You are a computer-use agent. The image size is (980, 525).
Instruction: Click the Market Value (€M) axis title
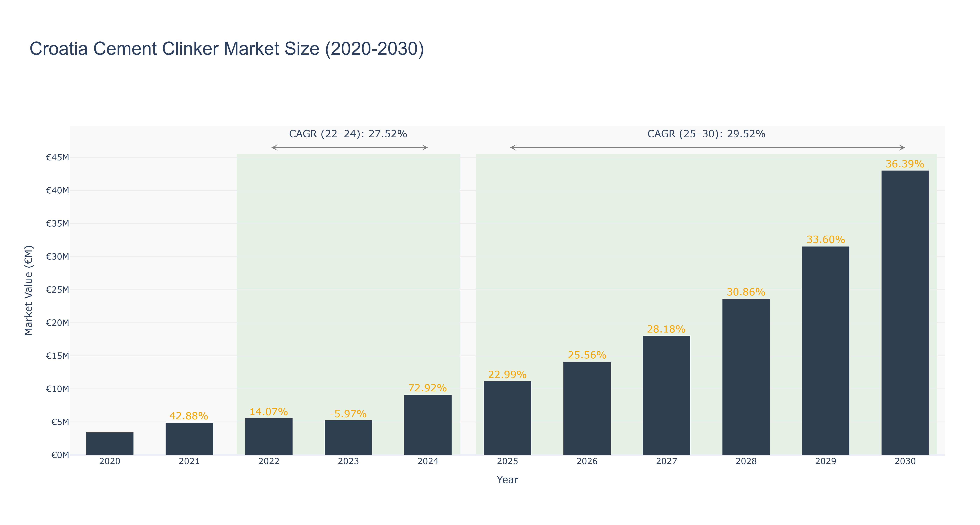(x=29, y=291)
